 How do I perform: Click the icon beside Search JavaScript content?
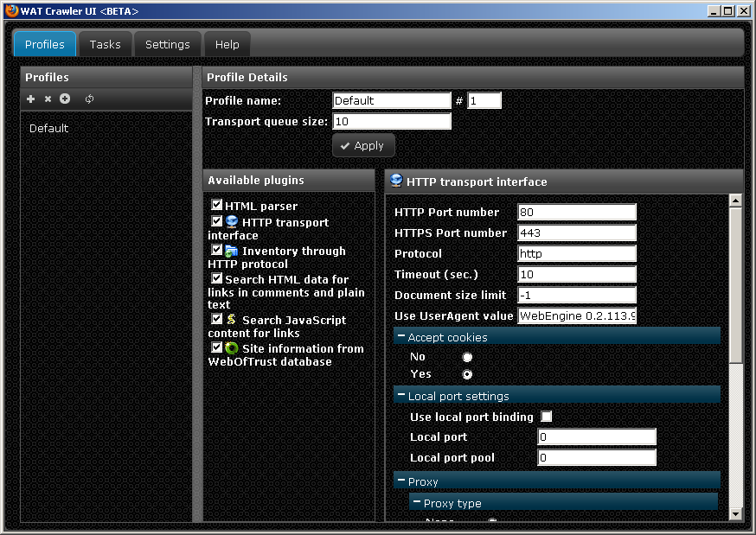(x=232, y=319)
